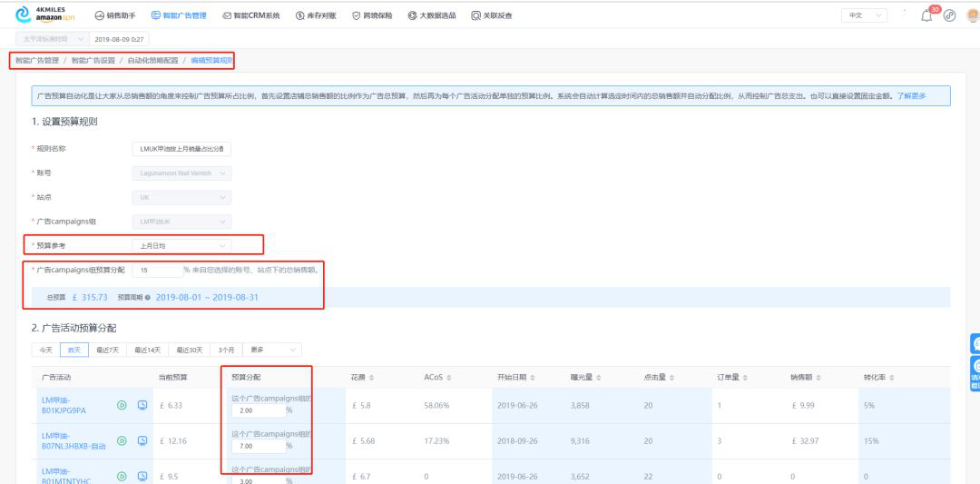The width and height of the screenshot is (980, 484).
Task: Click the 销售额 value £ 32.97
Action: coord(804,440)
